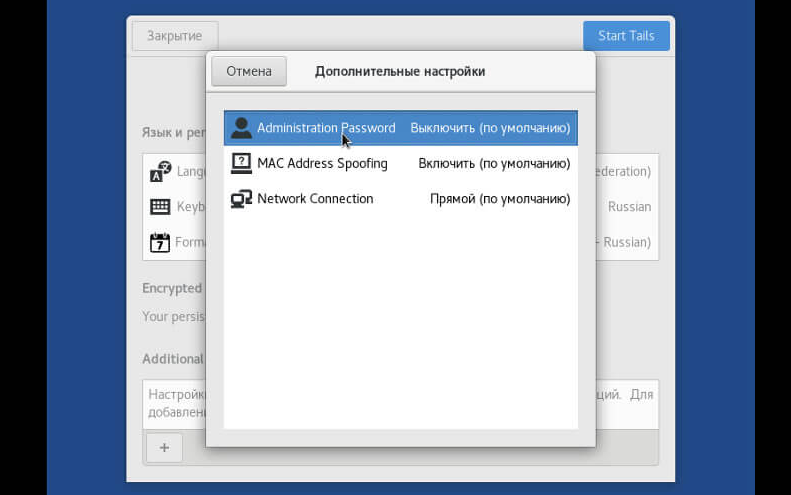
Task: Click the Закрытие button in Greeter window
Action: (175, 36)
